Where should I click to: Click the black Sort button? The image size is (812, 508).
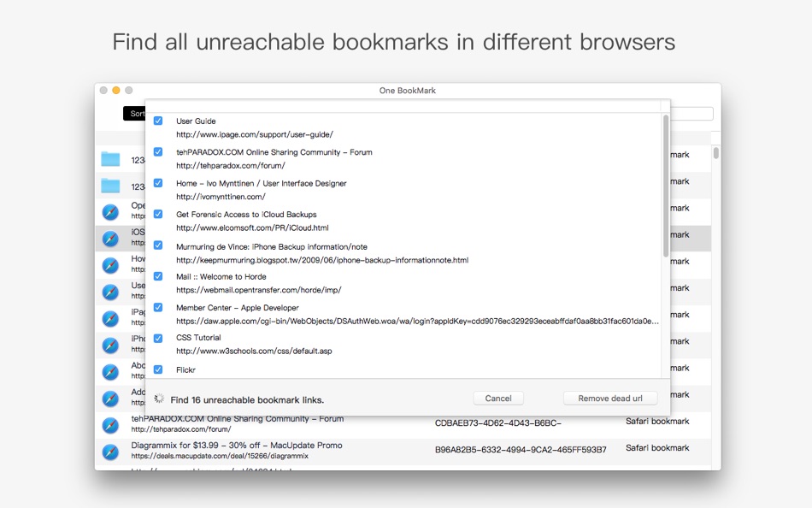tap(134, 114)
